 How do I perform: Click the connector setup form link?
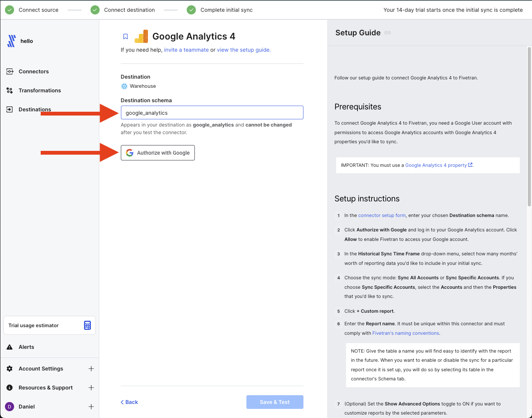[x=382, y=215]
